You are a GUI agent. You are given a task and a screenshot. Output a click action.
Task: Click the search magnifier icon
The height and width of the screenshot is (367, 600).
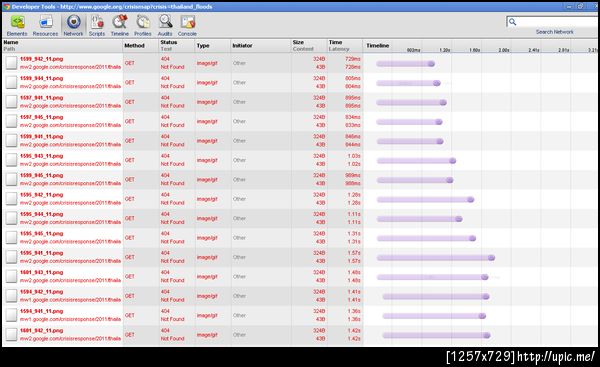(512, 22)
